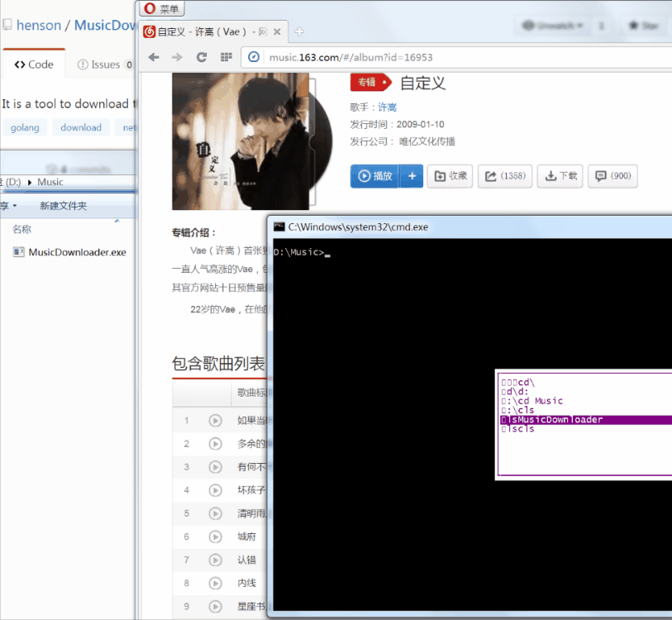This screenshot has width=672, height=620.
Task: Reload the music.163.com page
Action: 202,57
